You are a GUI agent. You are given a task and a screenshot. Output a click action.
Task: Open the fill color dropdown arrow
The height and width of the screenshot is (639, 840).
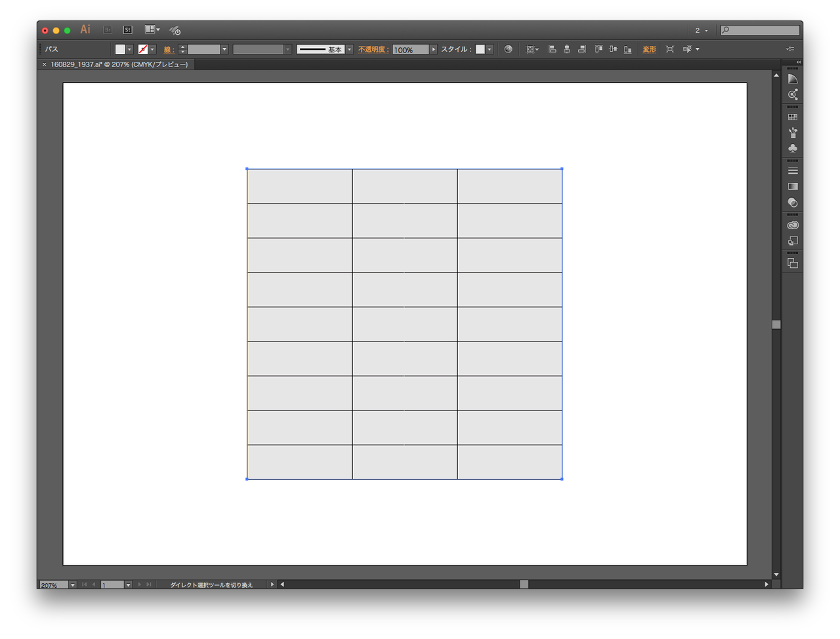(x=129, y=49)
